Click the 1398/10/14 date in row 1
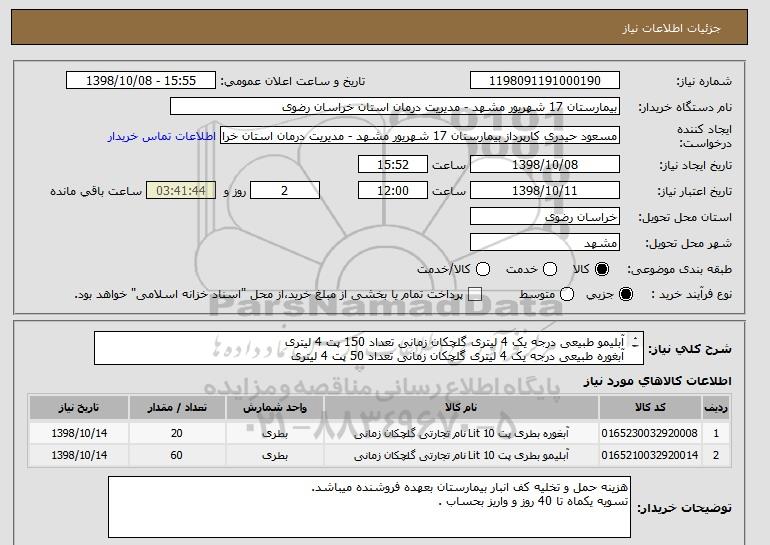Image resolution: width=770 pixels, height=545 pixels. pos(79,434)
